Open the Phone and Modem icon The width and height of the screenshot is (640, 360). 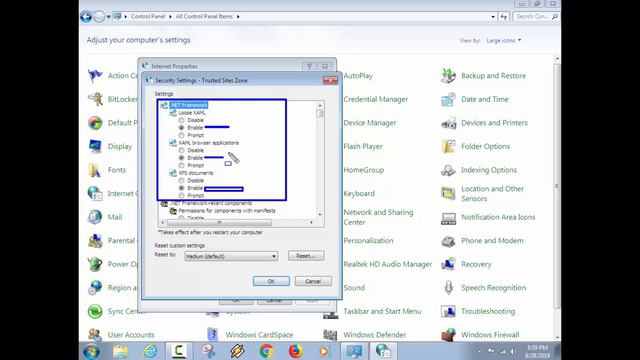click(x=449, y=241)
